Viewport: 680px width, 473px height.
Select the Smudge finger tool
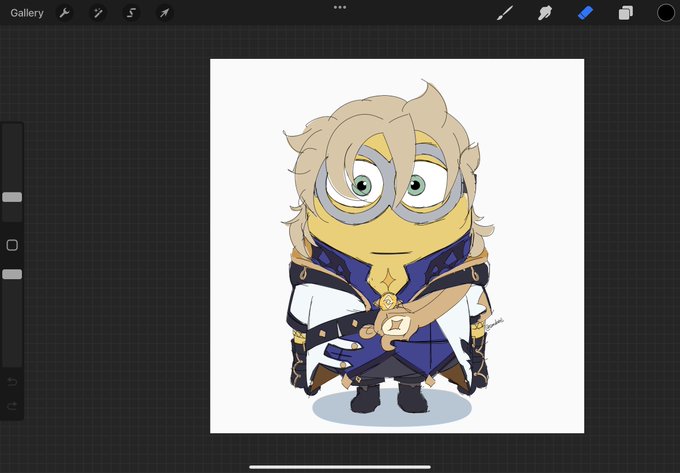pyautogui.click(x=545, y=13)
